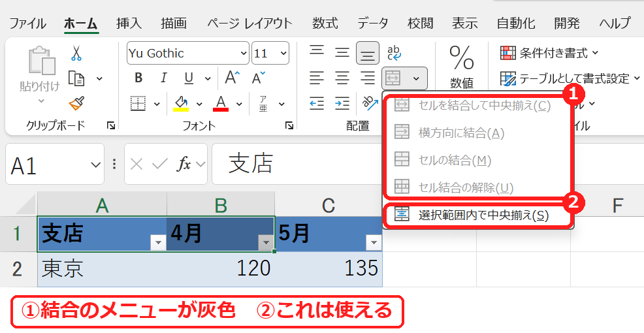The height and width of the screenshot is (333, 644).
Task: Align text right
Action: (x=368, y=78)
